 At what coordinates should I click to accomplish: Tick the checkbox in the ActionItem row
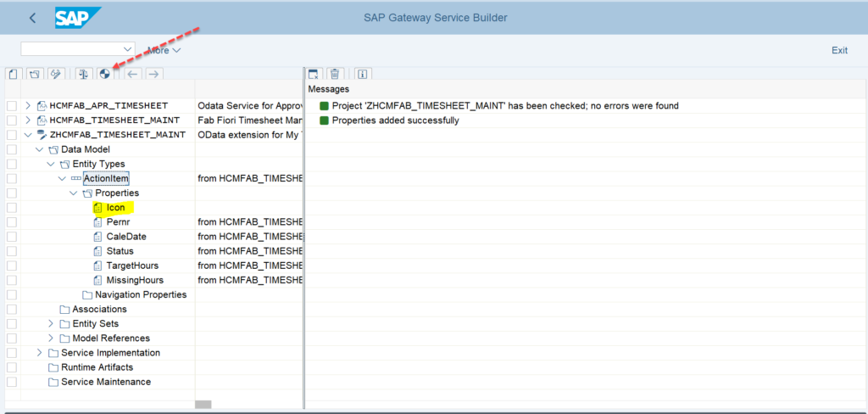coord(12,178)
